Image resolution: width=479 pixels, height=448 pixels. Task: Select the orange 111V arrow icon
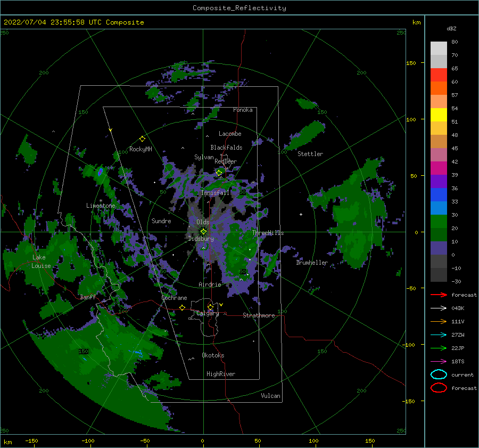tap(439, 321)
